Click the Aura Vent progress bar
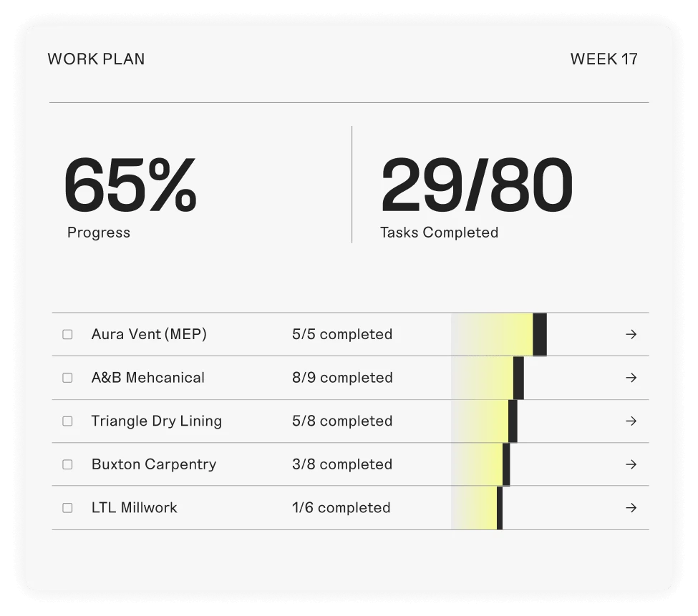 tap(500, 334)
